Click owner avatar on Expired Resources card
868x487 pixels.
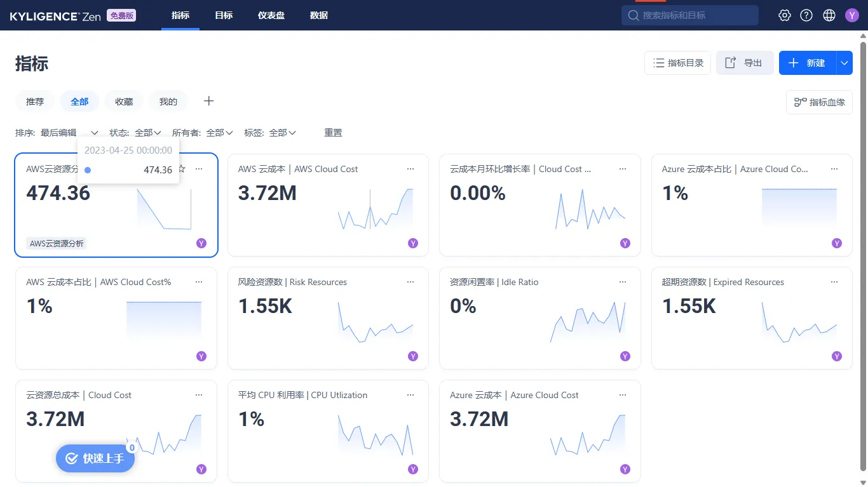click(837, 356)
